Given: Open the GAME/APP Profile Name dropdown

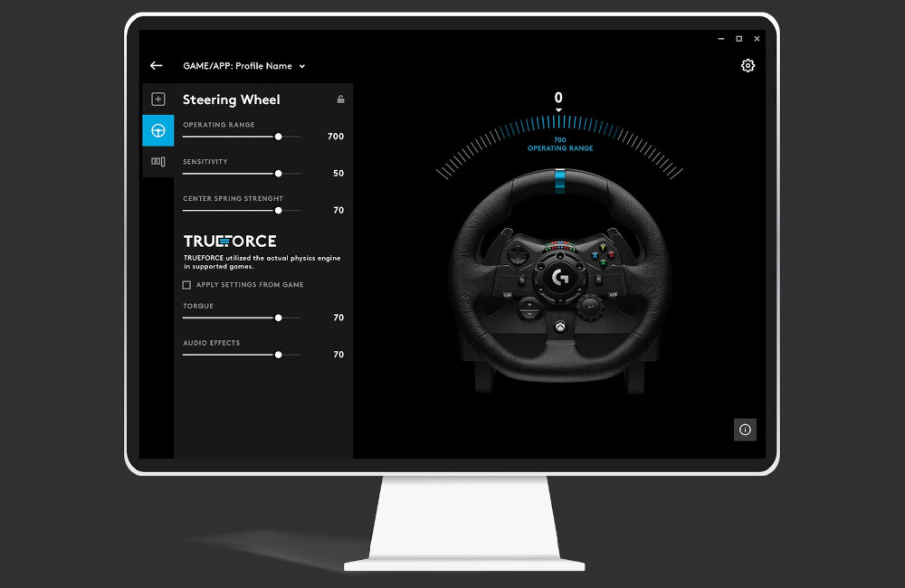Looking at the screenshot, I should (x=243, y=66).
